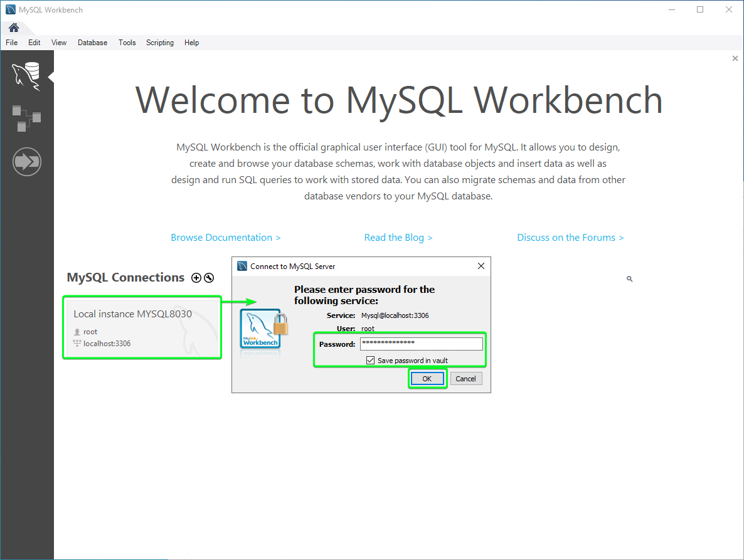
Task: Add a new MySQL connection plus icon
Action: tap(196, 278)
